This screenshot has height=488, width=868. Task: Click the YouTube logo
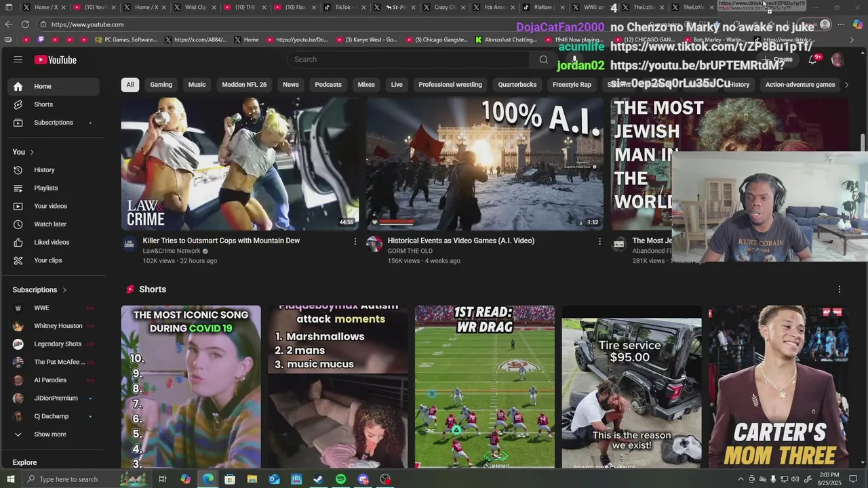(56, 60)
